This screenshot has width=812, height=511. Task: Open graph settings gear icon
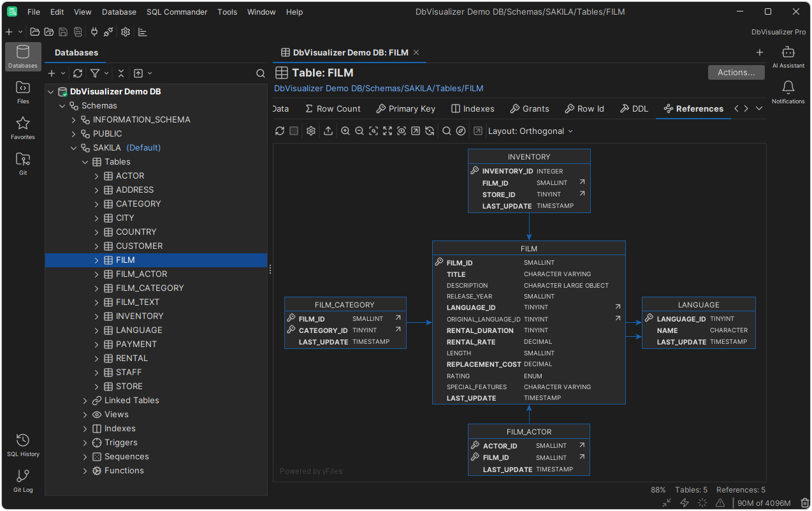[311, 131]
